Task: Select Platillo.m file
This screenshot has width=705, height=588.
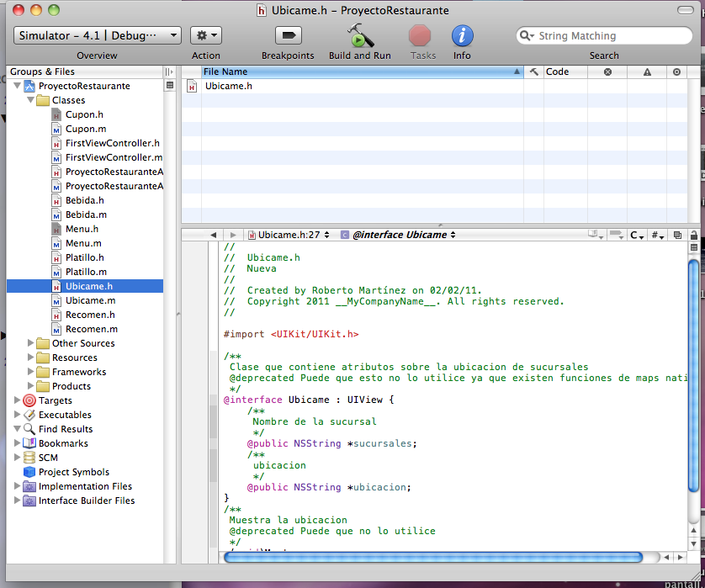Action: click(x=86, y=272)
